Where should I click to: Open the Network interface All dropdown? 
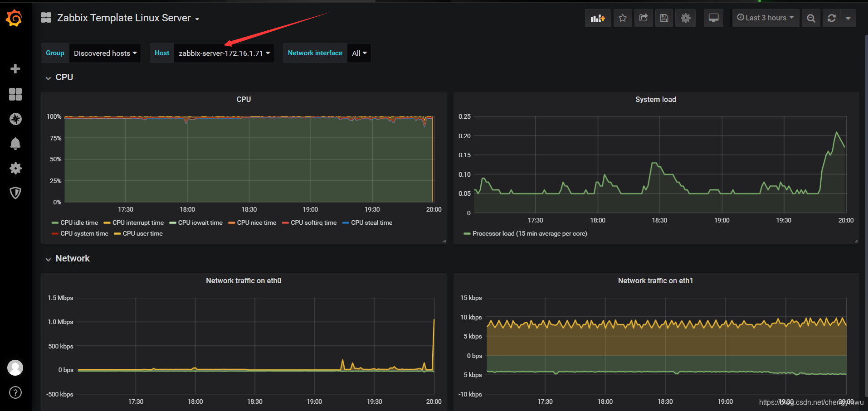point(359,53)
